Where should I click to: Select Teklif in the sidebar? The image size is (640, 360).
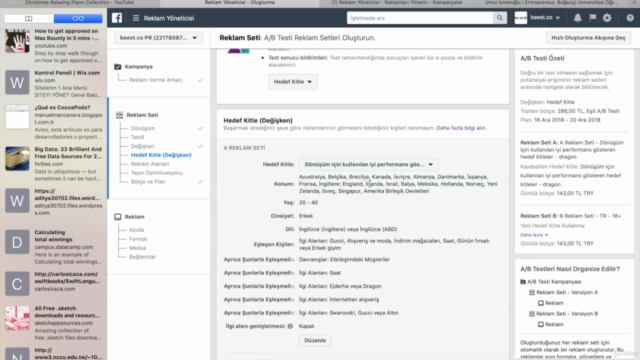pyautogui.click(x=138, y=137)
